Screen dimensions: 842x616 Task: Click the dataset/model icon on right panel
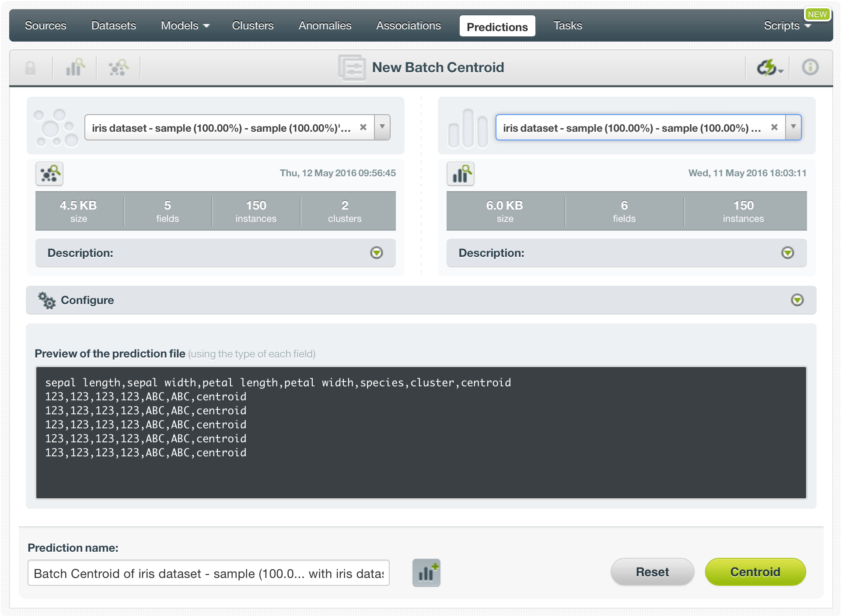point(461,173)
